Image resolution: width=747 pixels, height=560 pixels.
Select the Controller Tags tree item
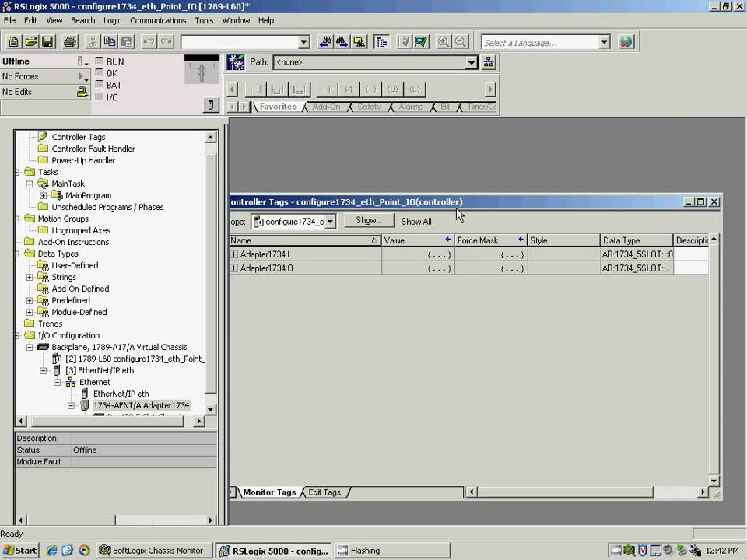tap(78, 137)
